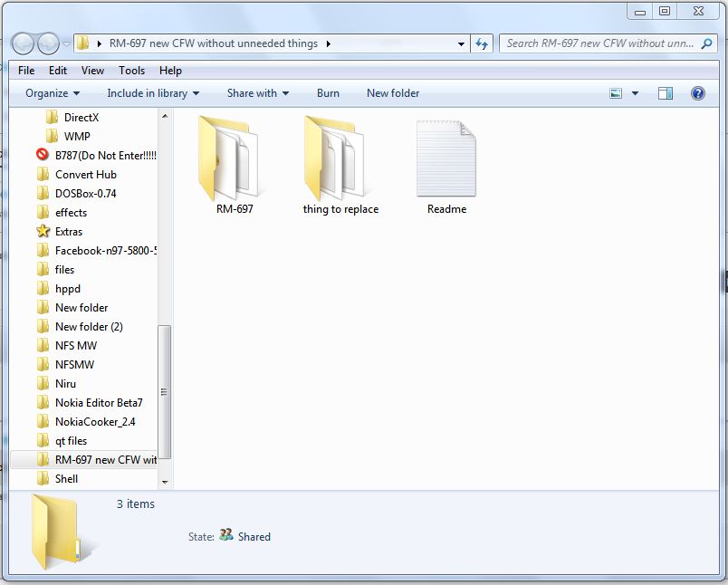The height and width of the screenshot is (585, 728).
Task: Click the New folder toolbar button
Action: pyautogui.click(x=393, y=93)
